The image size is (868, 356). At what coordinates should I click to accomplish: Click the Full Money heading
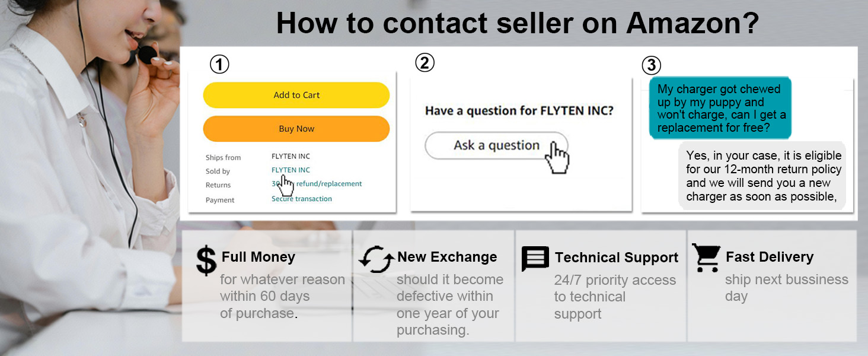click(x=258, y=257)
